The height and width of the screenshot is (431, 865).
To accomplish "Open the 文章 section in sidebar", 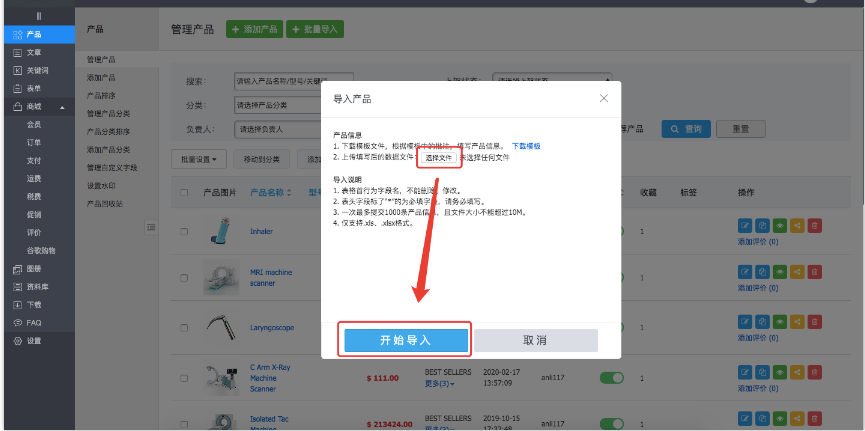I will tap(33, 52).
